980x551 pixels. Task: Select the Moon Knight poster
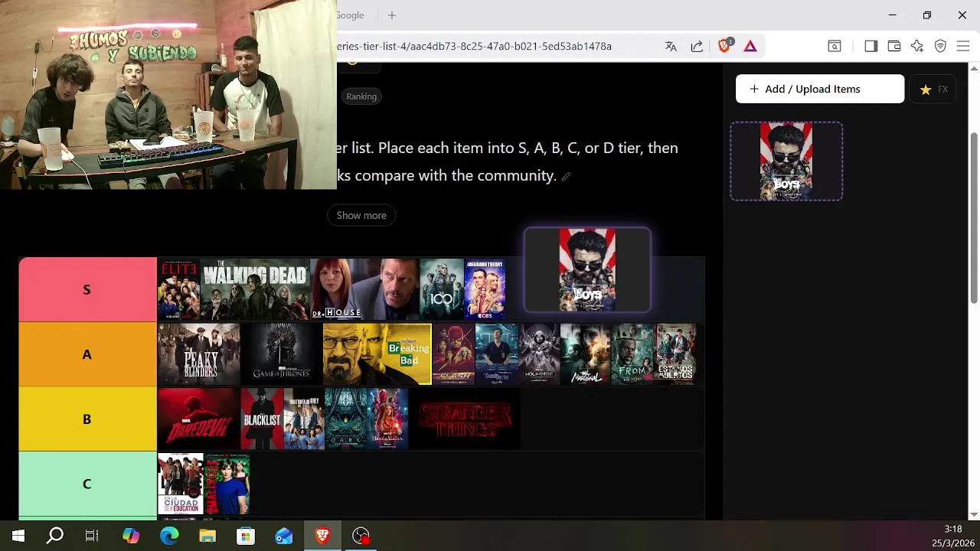(x=539, y=354)
